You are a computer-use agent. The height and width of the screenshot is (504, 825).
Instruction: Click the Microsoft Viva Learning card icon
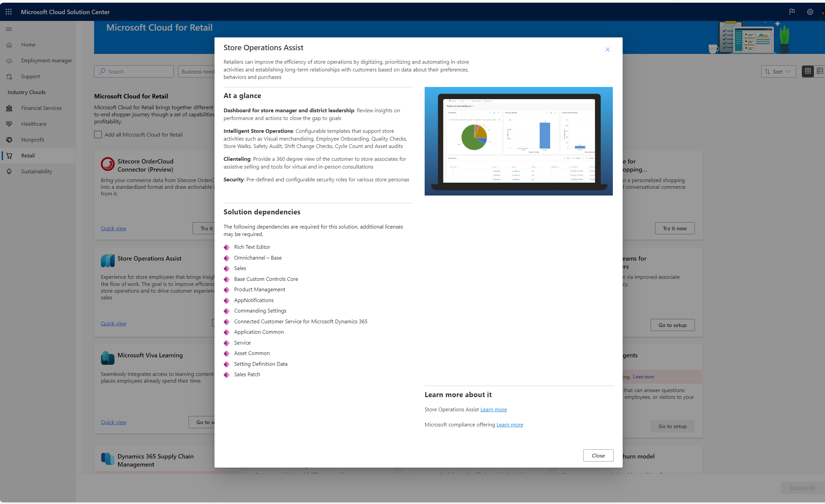coord(108,358)
